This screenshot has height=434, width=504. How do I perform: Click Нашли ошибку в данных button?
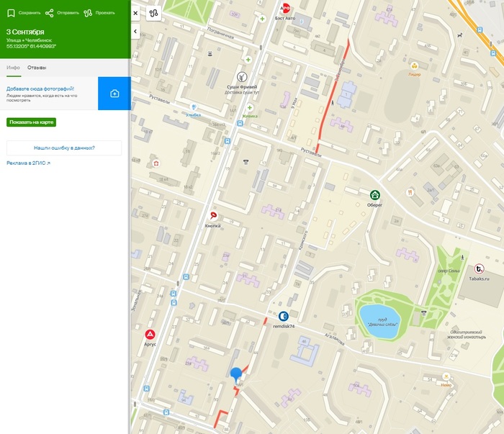64,148
